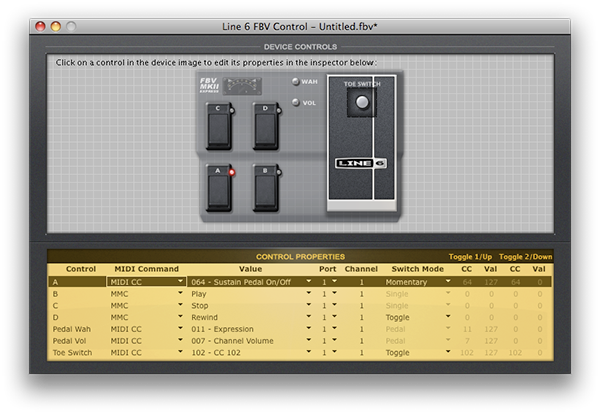Screen dimensions: 600x414
Task: Select footswitch C on the device image
Action: point(219,126)
